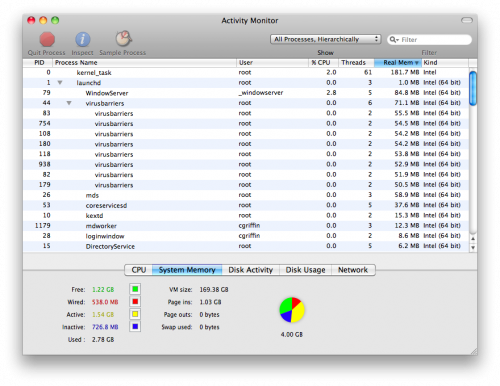Select virusbarriers process with PID 938

246,164
